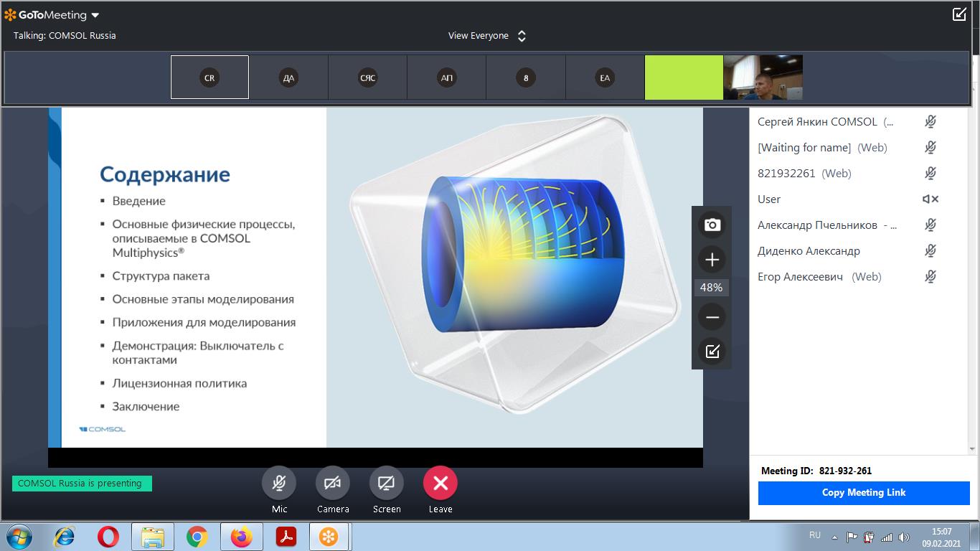Click the webcam video thumbnail
Image resolution: width=980 pixels, height=551 pixels.
(763, 77)
